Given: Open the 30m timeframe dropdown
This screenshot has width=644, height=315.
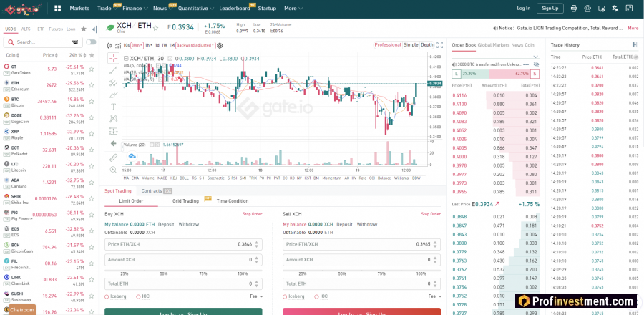Looking at the screenshot, I should coord(137,44).
